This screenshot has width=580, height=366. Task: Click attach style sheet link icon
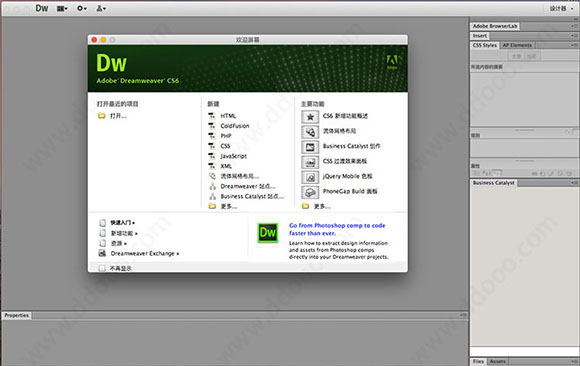tap(536, 173)
